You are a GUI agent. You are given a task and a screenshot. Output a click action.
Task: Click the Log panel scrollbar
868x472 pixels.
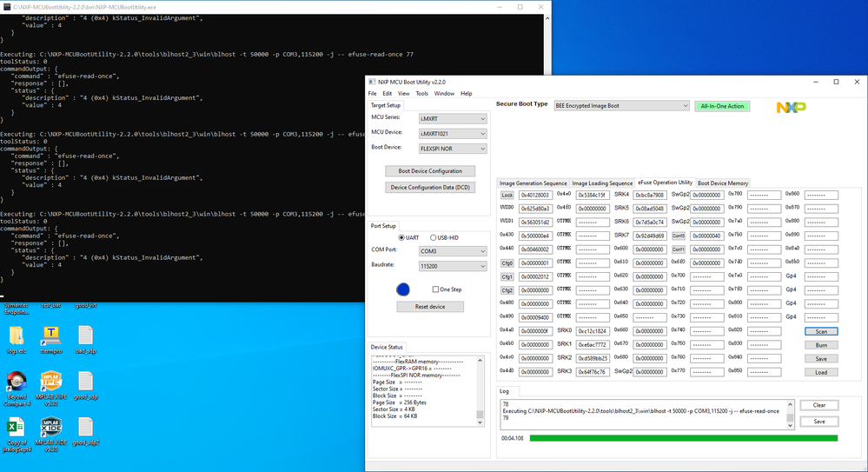tap(790, 415)
